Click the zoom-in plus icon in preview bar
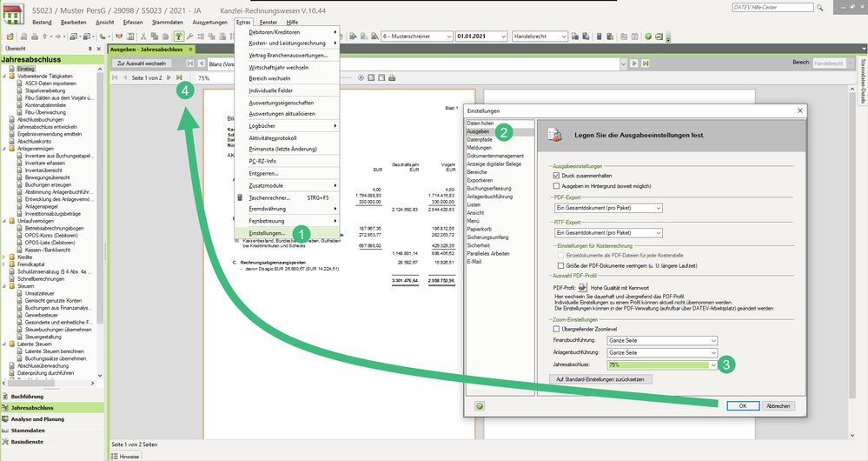This screenshot has width=868, height=461. point(361,78)
